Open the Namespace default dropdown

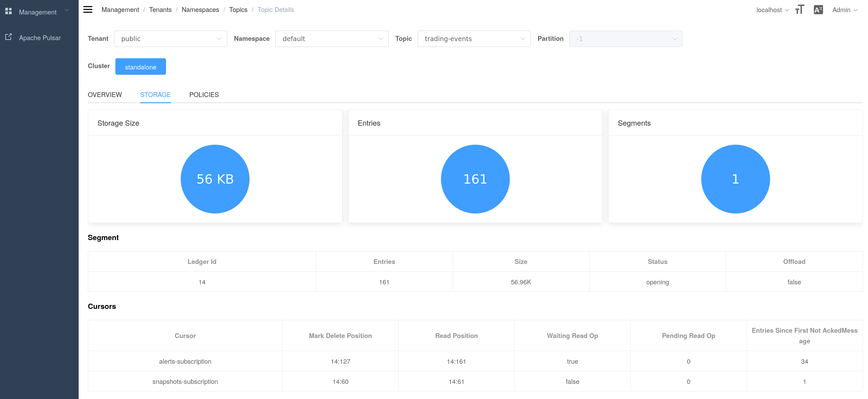(332, 39)
